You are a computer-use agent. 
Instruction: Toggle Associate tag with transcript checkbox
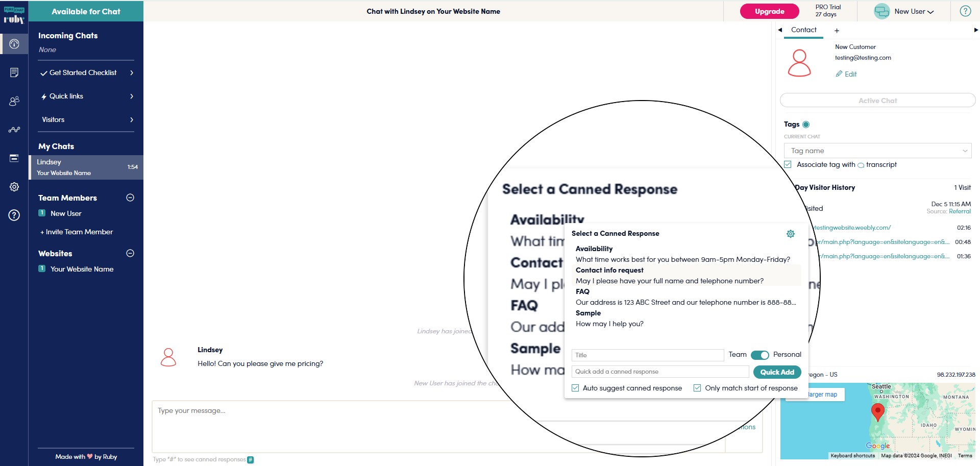point(788,164)
